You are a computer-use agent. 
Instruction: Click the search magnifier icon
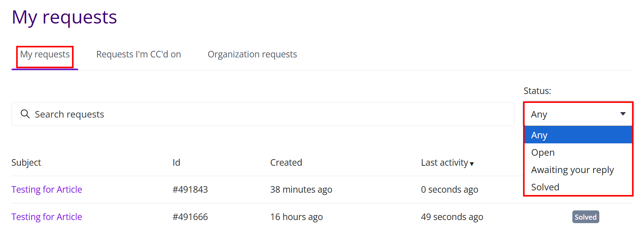25,114
